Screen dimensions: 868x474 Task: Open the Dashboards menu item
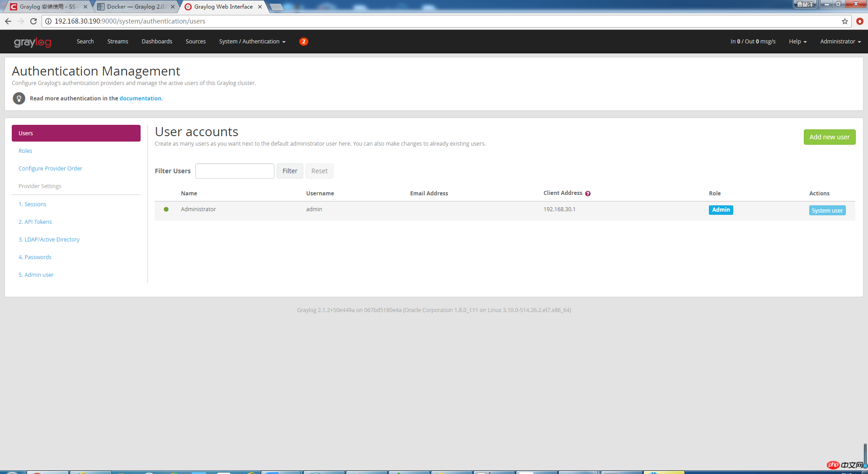[x=157, y=42]
